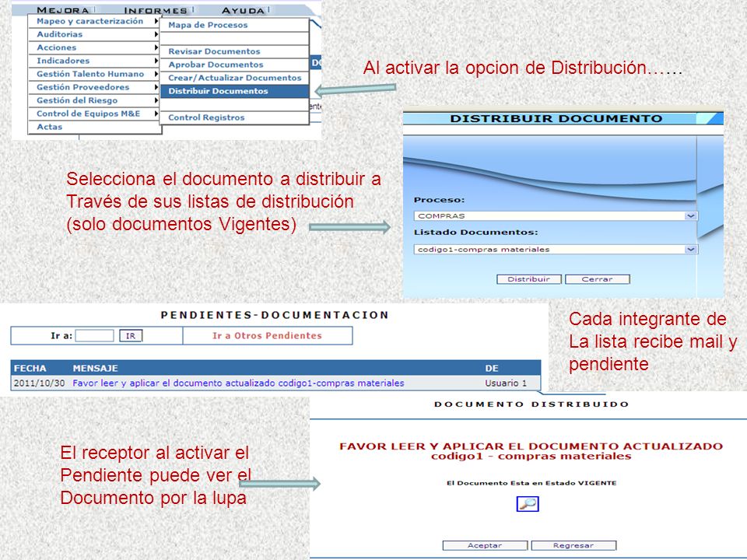Click arrow beside Control de Equipos M&E

click(156, 114)
